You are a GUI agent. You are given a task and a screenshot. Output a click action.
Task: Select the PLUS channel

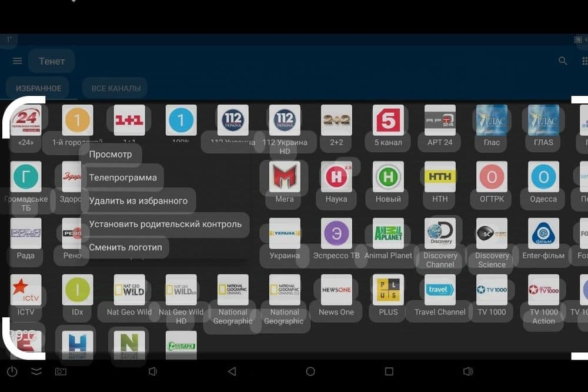pyautogui.click(x=388, y=290)
